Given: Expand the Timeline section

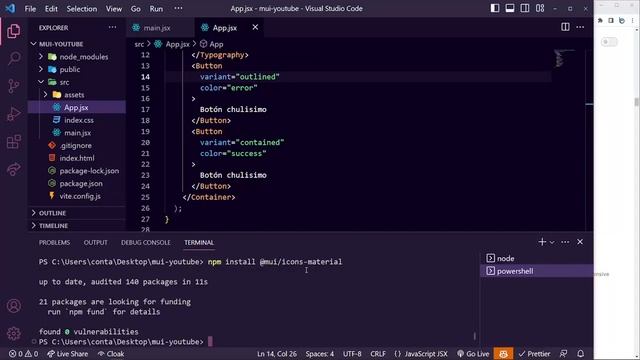Looking at the screenshot, I should click(x=77, y=225).
